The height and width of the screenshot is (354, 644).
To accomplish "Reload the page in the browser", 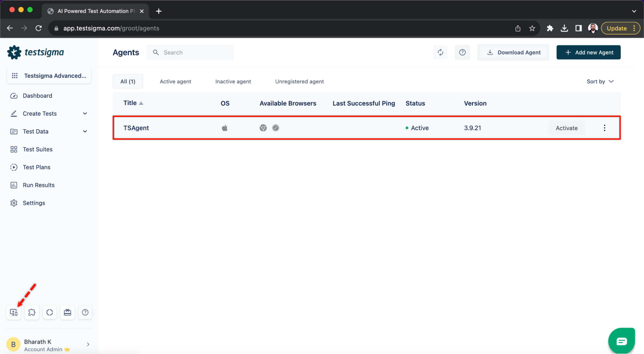I will (39, 28).
